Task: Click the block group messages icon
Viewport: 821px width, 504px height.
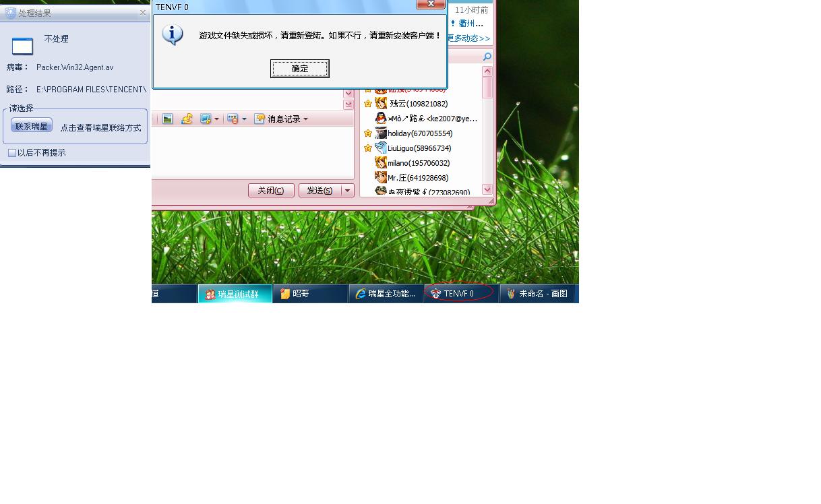Action: [x=233, y=119]
